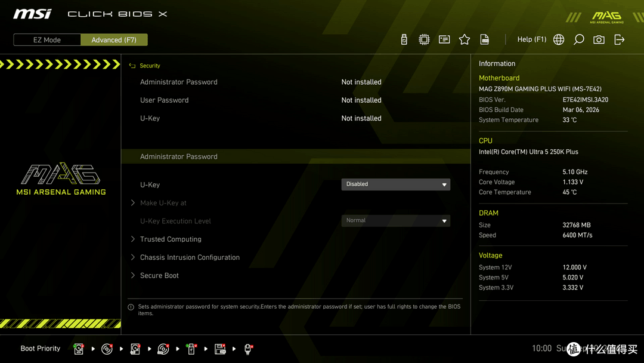Image resolution: width=644 pixels, height=363 pixels.
Task: Click User Password status 'Not installed'
Action: (x=361, y=100)
